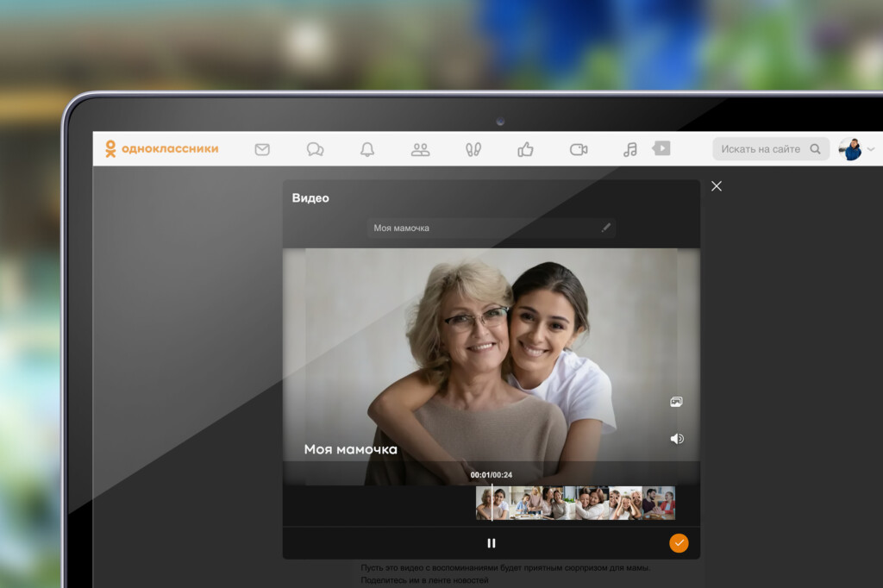Focus the "Искать на сайте" search field
This screenshot has height=588, width=883.
click(x=771, y=148)
